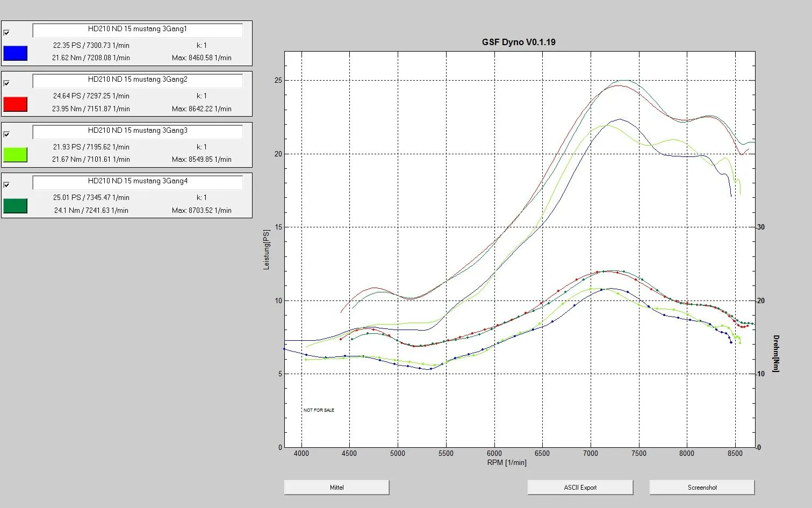The width and height of the screenshot is (812, 508).
Task: Click the 'Leistung[PS]' axis label
Action: (x=267, y=249)
